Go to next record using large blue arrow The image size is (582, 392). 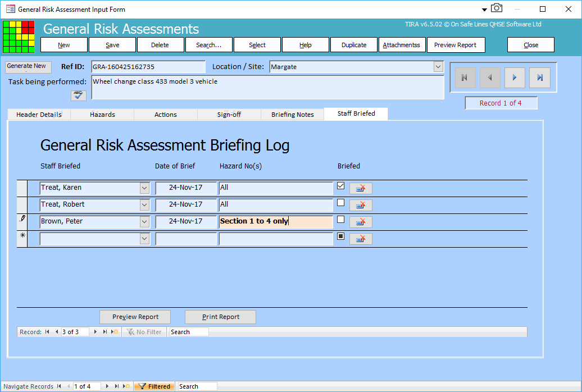click(515, 78)
